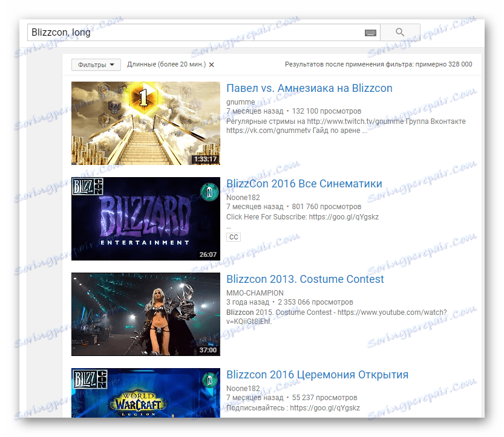Click the filter label 'Длинные (более 20 мин.)'
The height and width of the screenshot is (437, 504).
tap(166, 64)
